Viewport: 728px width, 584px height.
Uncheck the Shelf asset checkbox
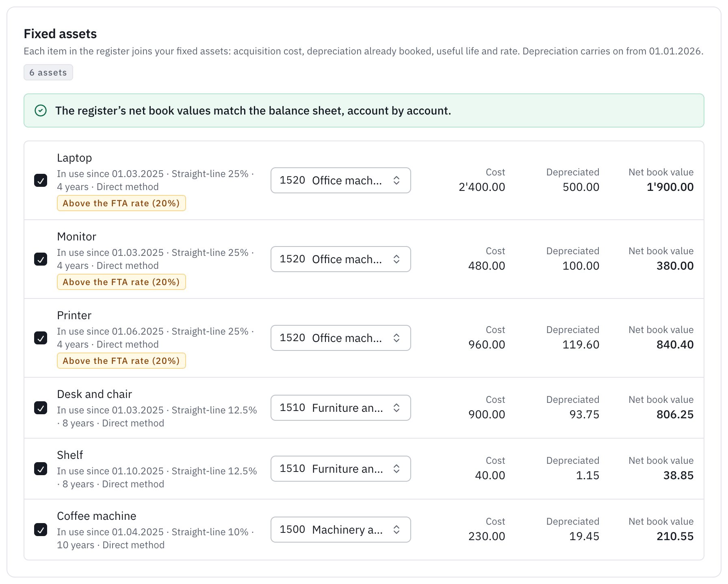coord(41,469)
